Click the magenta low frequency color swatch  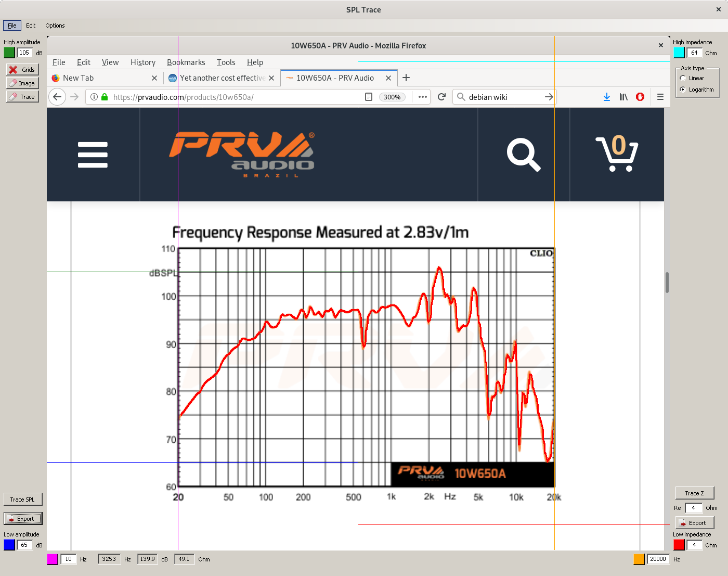point(53,559)
